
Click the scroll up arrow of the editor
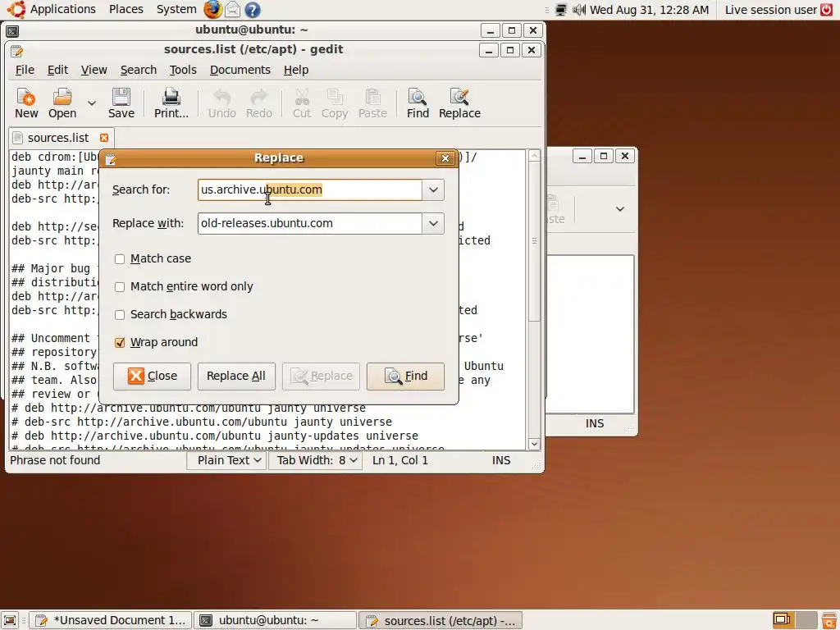[534, 156]
